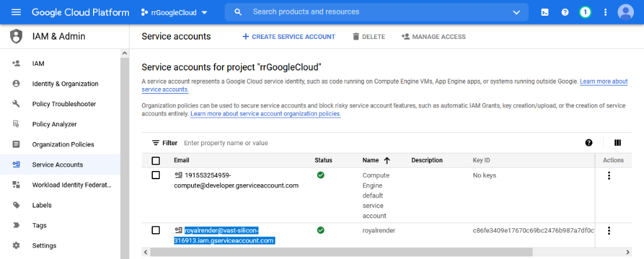
Task: Click CREATE SERVICE ACCOUNT button
Action: tap(289, 36)
